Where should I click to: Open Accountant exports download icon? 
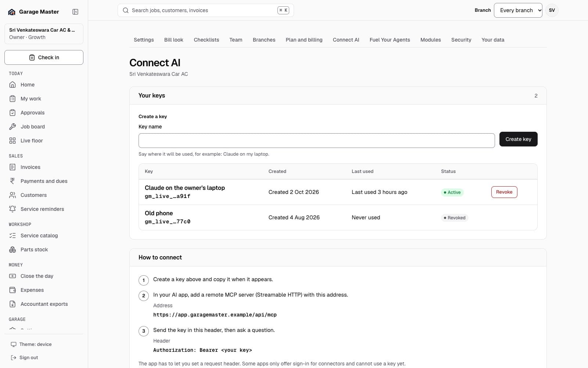[12, 304]
